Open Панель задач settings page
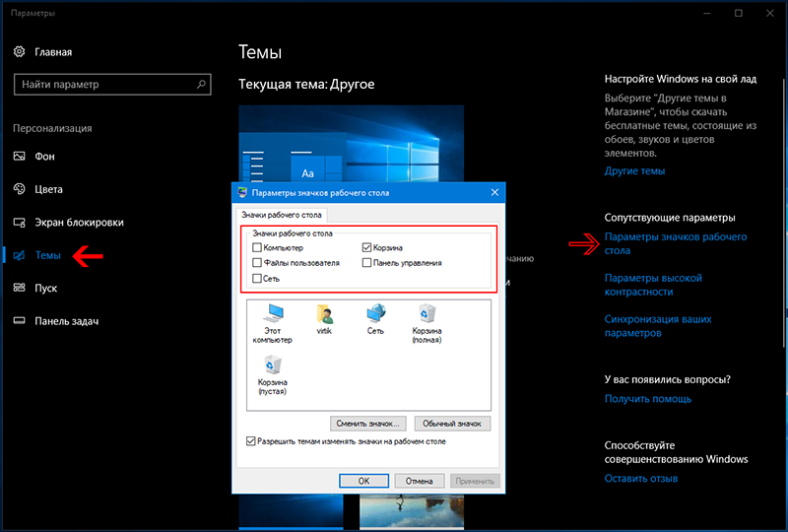This screenshot has height=532, width=788. point(56,321)
